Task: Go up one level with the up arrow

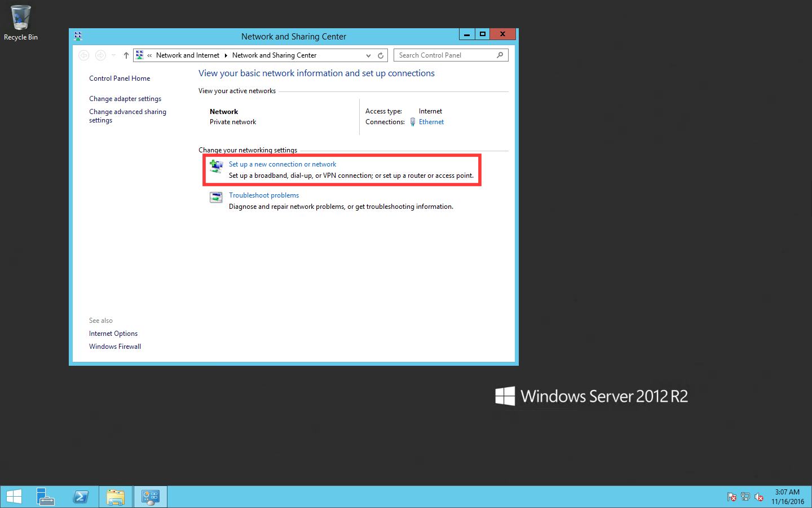Action: (126, 55)
